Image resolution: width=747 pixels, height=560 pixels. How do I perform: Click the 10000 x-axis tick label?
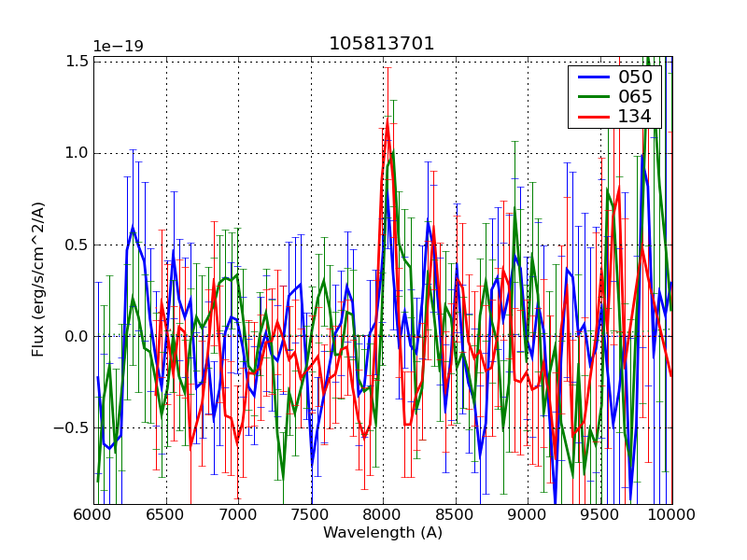(x=671, y=514)
